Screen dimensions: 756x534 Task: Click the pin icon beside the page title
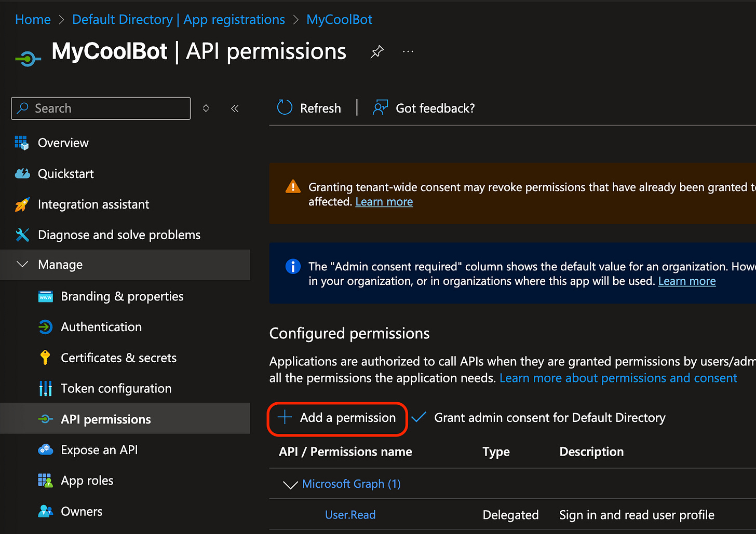pyautogui.click(x=377, y=52)
